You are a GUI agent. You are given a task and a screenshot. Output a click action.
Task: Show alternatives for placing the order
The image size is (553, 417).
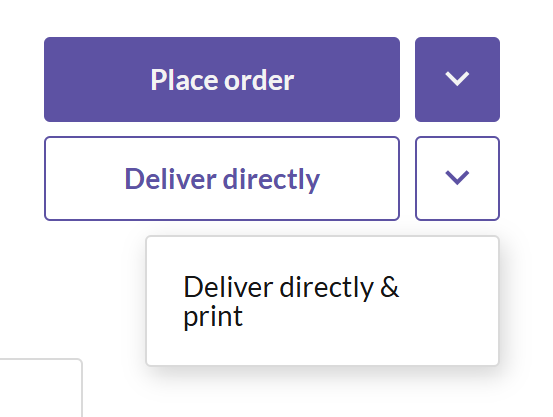(x=457, y=79)
